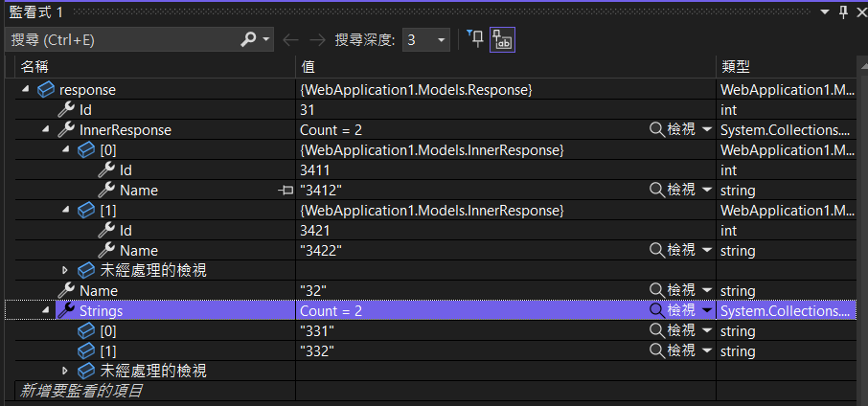Open the 檢視 dropdown arrow for Strings row

click(707, 311)
